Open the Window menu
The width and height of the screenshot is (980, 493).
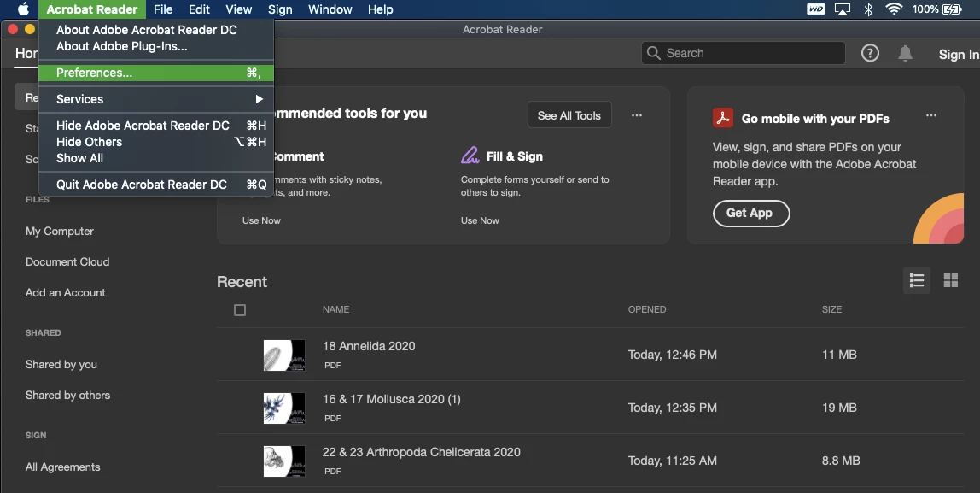pos(330,9)
